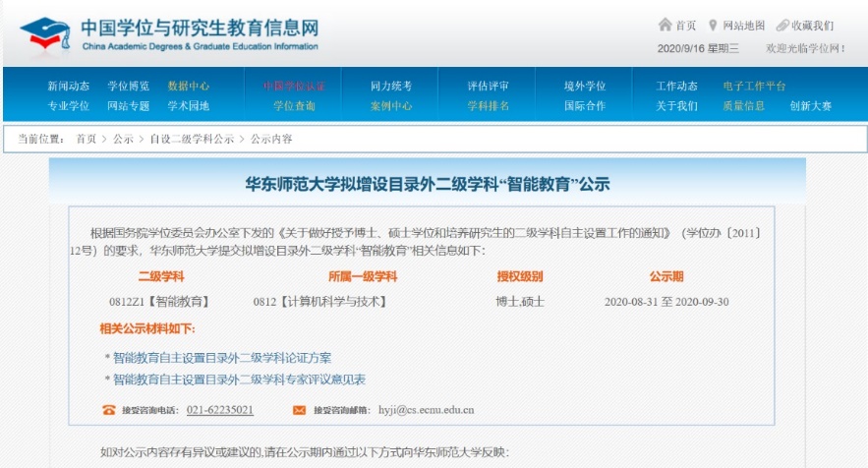
Task: Click the 相关公示材料如下 heading
Action: 147,328
